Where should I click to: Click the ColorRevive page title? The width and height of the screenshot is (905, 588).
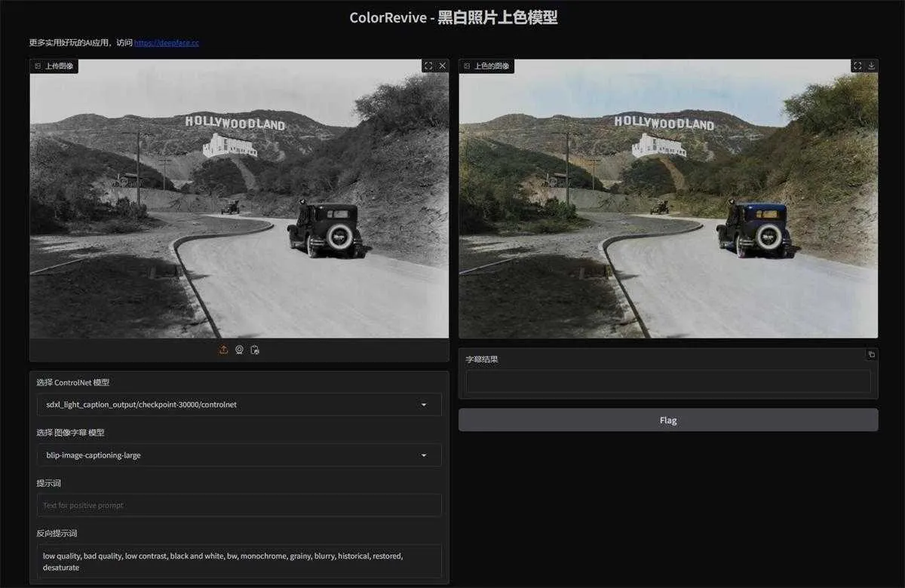pyautogui.click(x=453, y=17)
